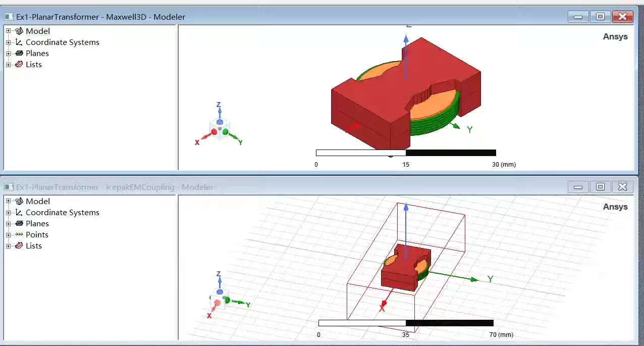Click Maxwell3D Modeler window title icon
Image resolution: width=644 pixels, height=346 pixels.
pos(9,17)
